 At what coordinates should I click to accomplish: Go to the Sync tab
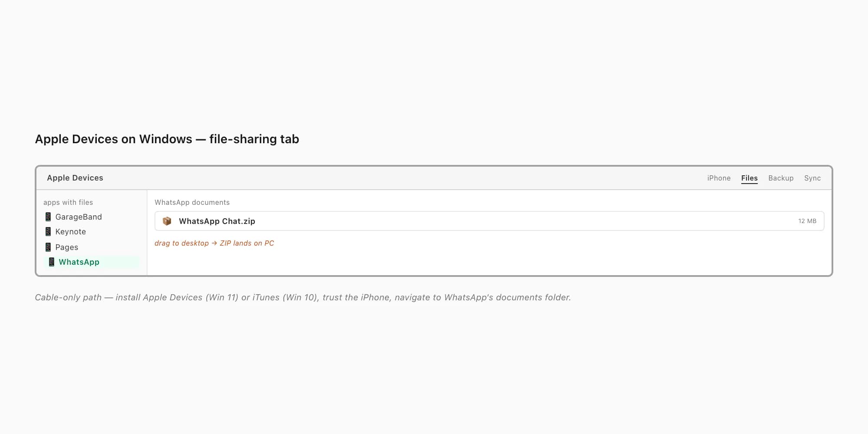(x=812, y=178)
